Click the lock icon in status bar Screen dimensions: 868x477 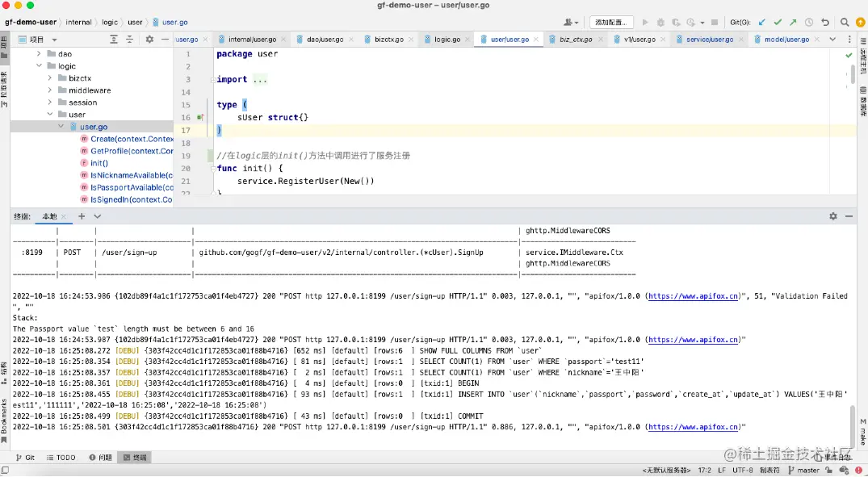828,470
